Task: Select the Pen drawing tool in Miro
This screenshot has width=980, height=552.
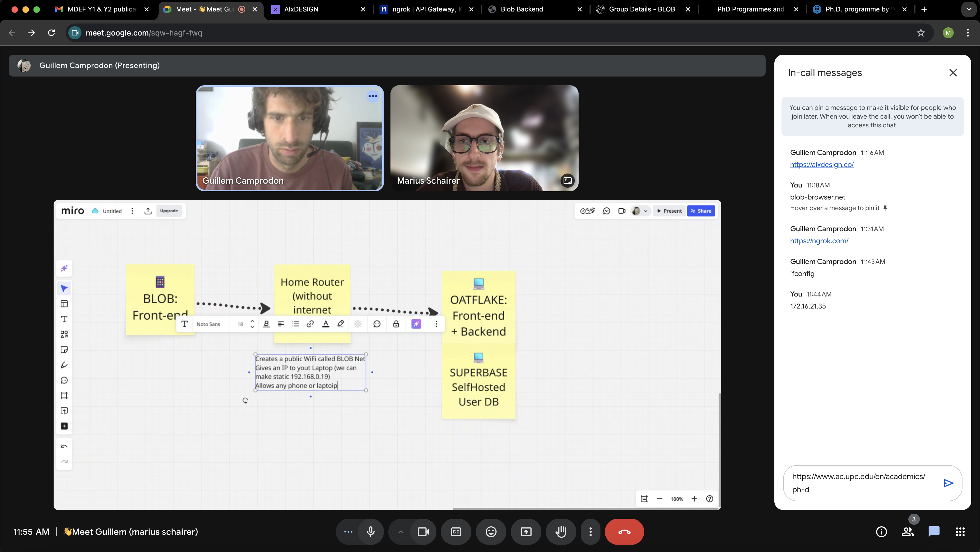Action: (x=64, y=365)
